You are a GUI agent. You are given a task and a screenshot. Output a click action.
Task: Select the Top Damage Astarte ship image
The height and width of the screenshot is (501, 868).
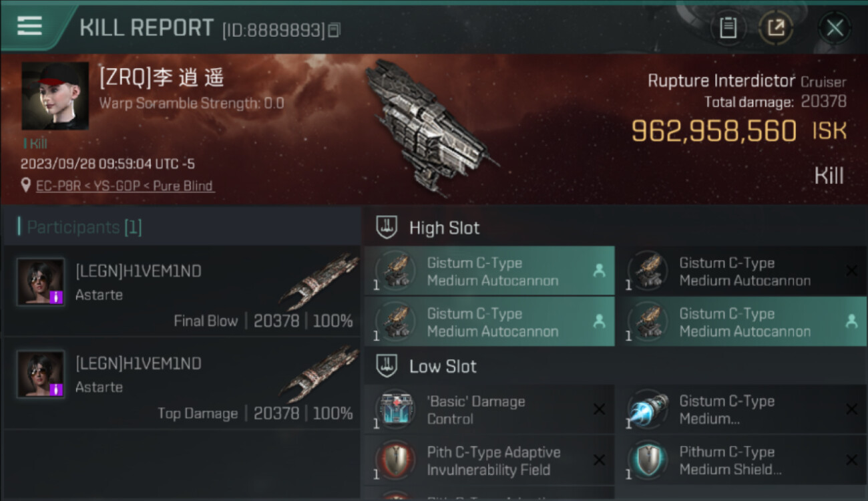click(x=318, y=375)
